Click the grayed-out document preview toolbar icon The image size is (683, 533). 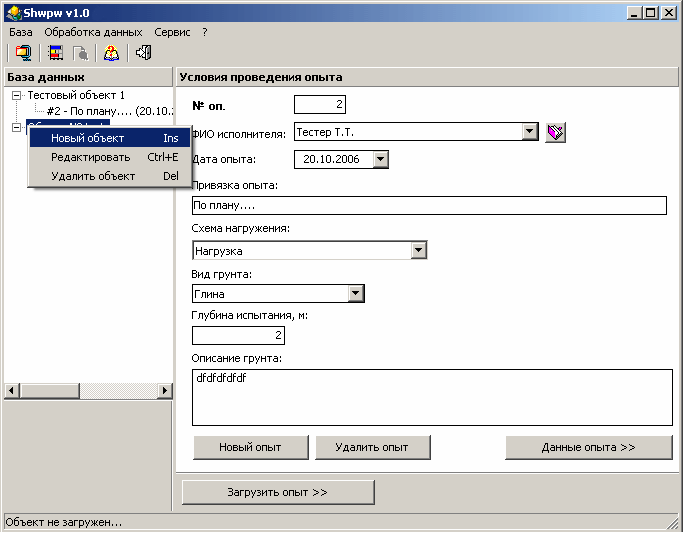click(79, 53)
